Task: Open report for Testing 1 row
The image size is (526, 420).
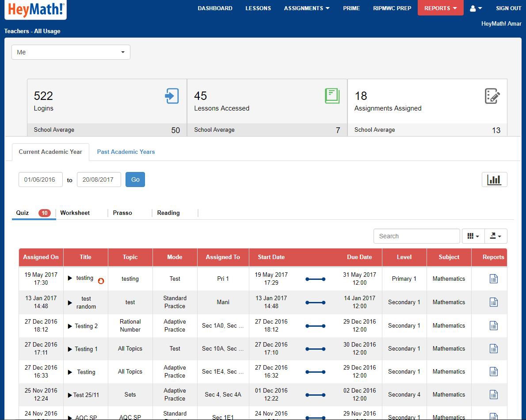Action: (x=493, y=348)
